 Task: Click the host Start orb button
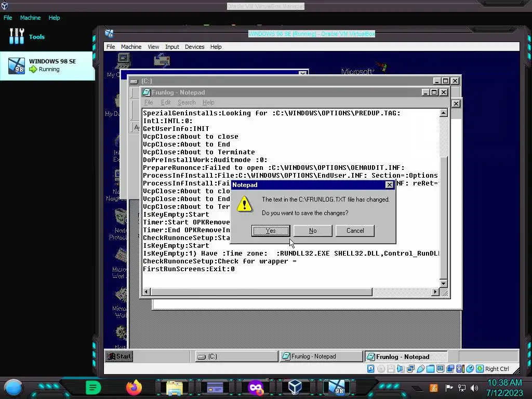click(14, 388)
